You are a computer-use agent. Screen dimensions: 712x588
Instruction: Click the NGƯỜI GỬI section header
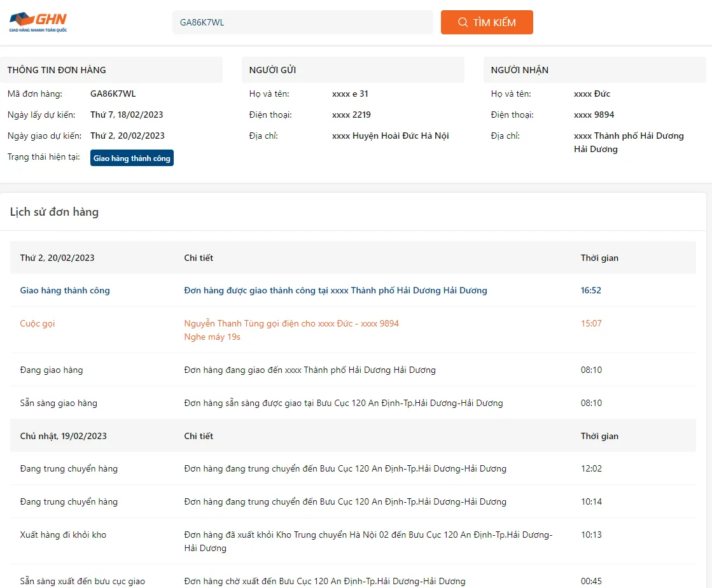(272, 70)
